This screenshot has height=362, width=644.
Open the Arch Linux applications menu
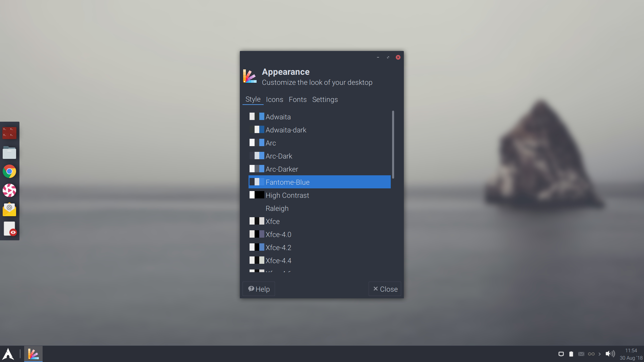8,354
